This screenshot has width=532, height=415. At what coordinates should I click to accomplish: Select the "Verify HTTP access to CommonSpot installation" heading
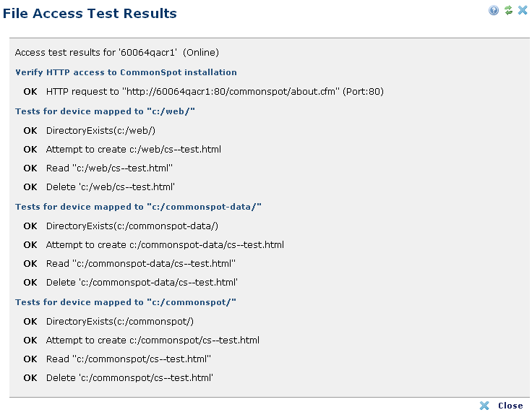click(126, 72)
